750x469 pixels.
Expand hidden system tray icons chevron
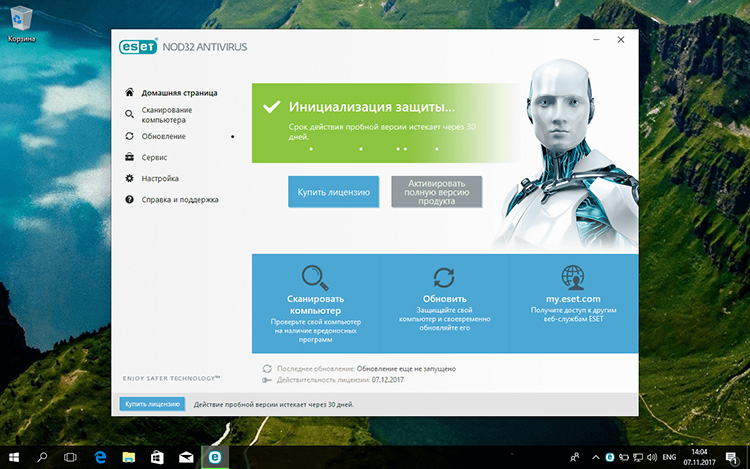pyautogui.click(x=596, y=458)
